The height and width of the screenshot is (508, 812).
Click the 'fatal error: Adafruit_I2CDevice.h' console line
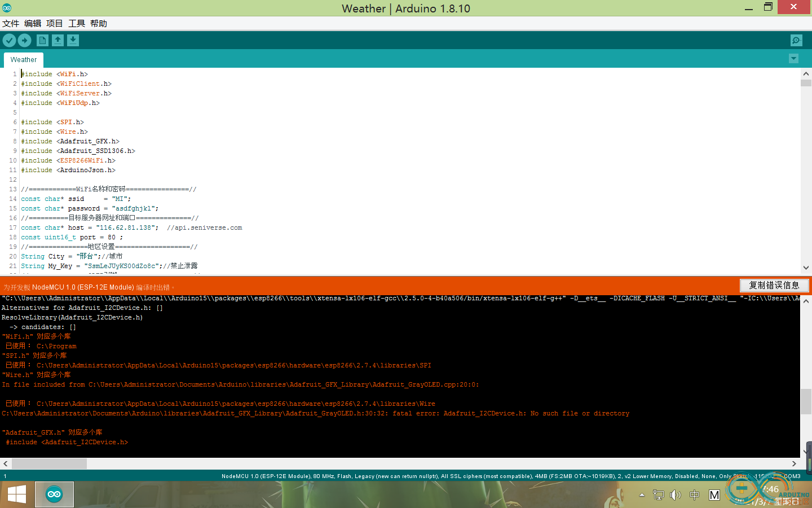point(315,413)
